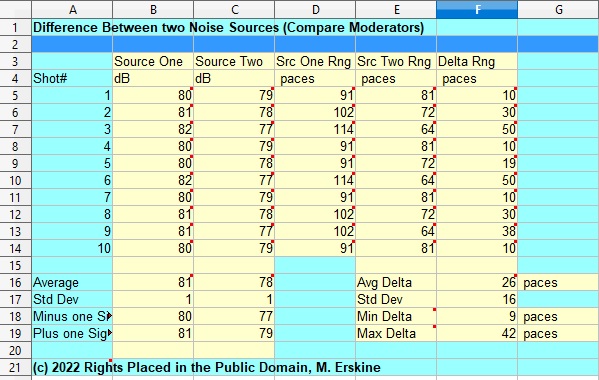Screen dimensions: 599x380
Task: Click shot 8 Source Two value 78
Action: pyautogui.click(x=234, y=214)
